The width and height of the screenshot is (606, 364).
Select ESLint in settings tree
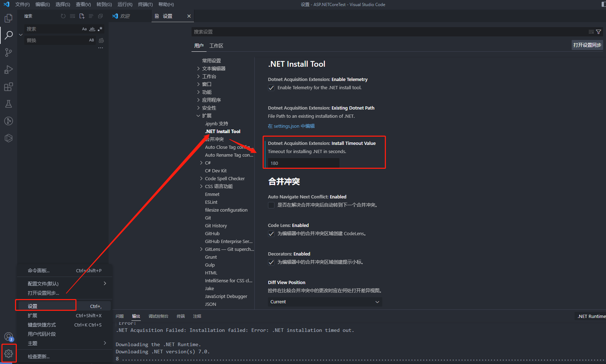[x=211, y=202]
